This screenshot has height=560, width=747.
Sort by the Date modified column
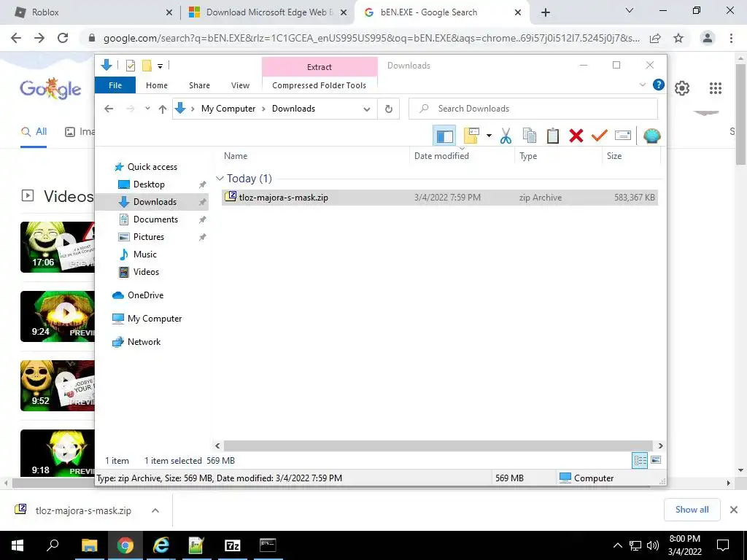click(462, 156)
